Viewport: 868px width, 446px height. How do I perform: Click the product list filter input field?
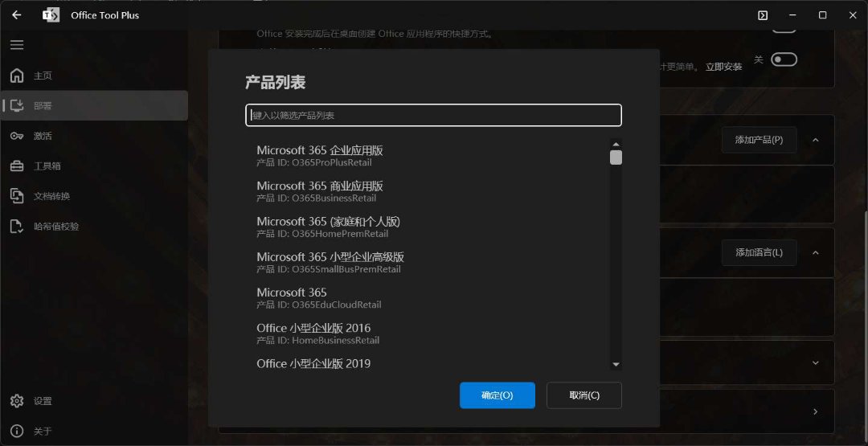433,115
